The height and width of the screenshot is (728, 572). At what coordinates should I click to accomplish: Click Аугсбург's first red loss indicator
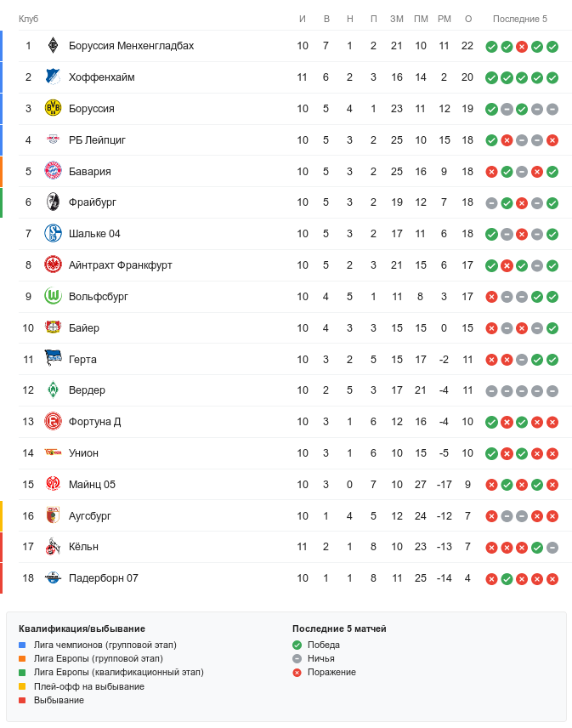pos(491,515)
